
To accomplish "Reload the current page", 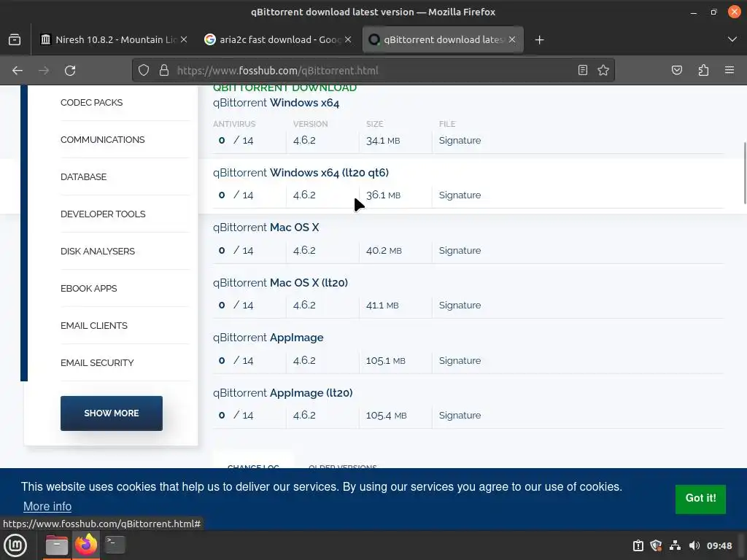I will coord(70,71).
